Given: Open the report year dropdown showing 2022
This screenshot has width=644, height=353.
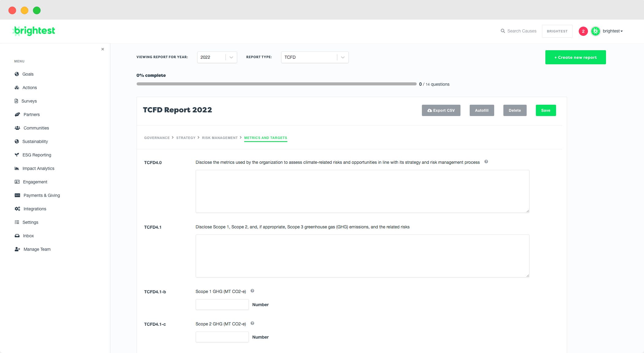Looking at the screenshot, I should point(217,57).
